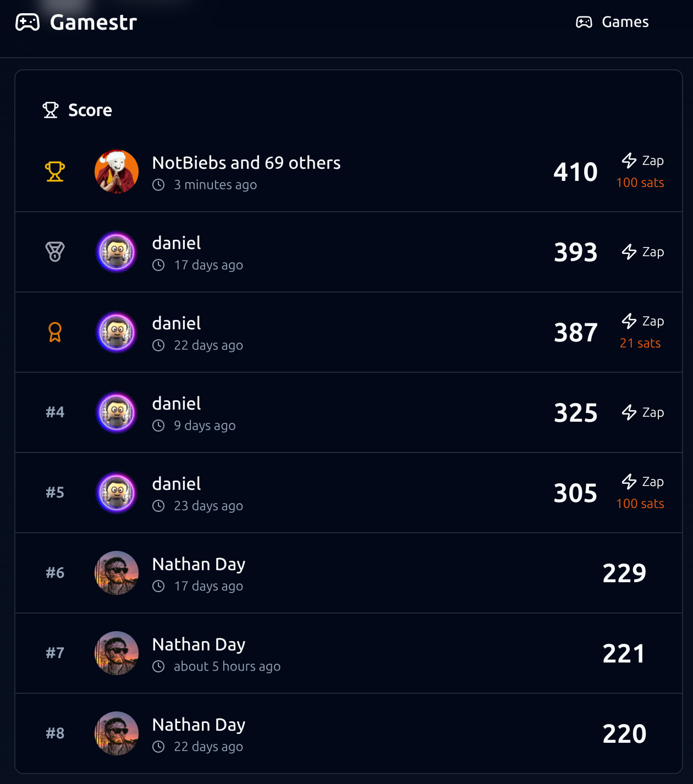Zap daniel's 387 score
The width and height of the screenshot is (693, 784).
click(642, 321)
